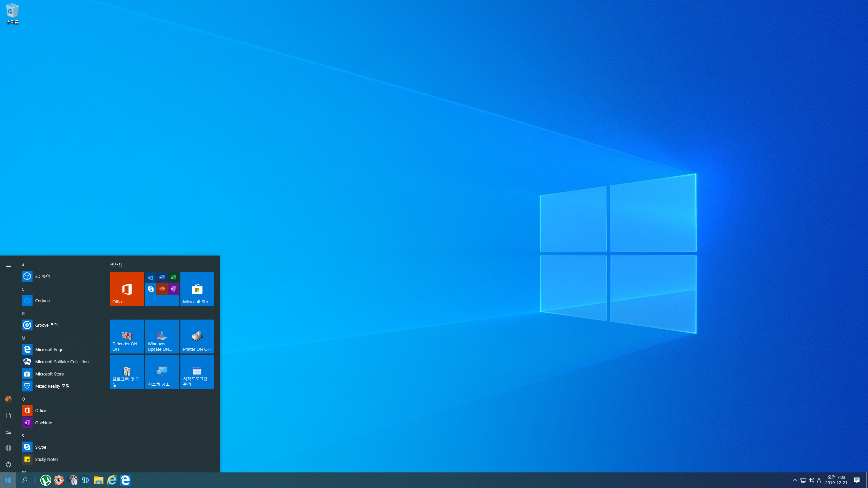868x488 pixels.
Task: Open uTorrent from the taskbar
Action: [x=46, y=480]
